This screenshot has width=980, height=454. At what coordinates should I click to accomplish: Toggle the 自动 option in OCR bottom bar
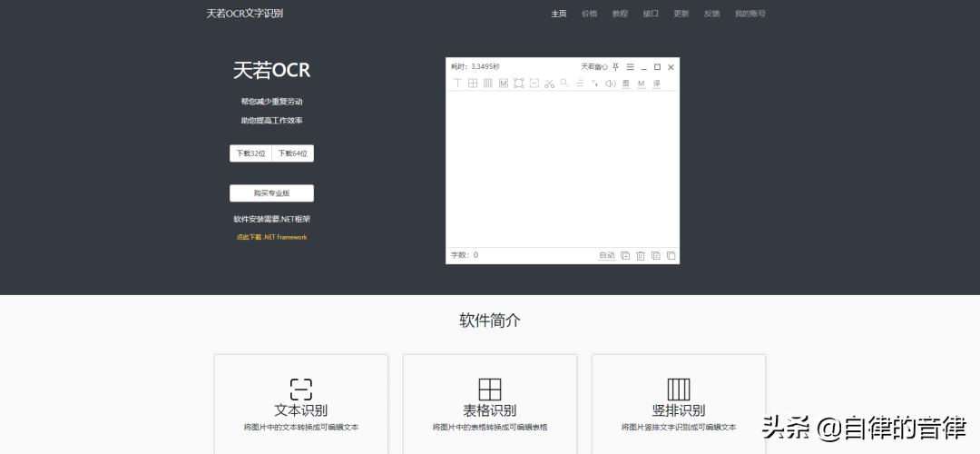point(607,255)
